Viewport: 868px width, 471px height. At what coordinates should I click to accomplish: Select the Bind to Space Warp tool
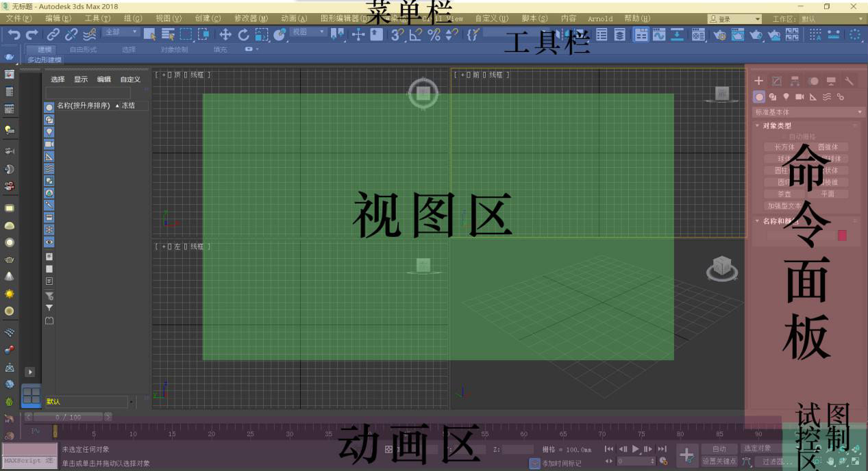pyautogui.click(x=90, y=34)
